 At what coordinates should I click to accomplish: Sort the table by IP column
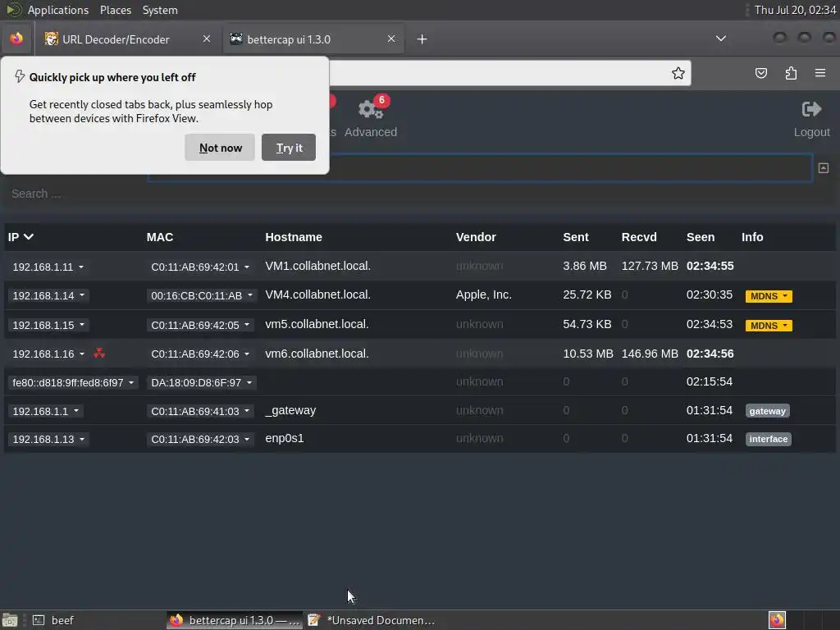(21, 237)
